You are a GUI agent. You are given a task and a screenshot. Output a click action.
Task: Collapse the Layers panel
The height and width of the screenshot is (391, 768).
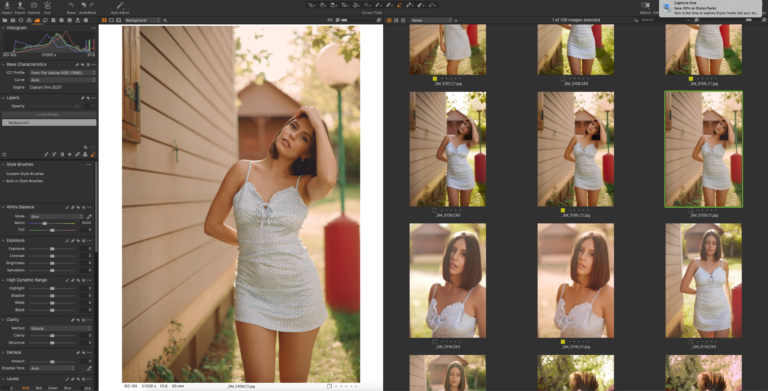point(3,98)
